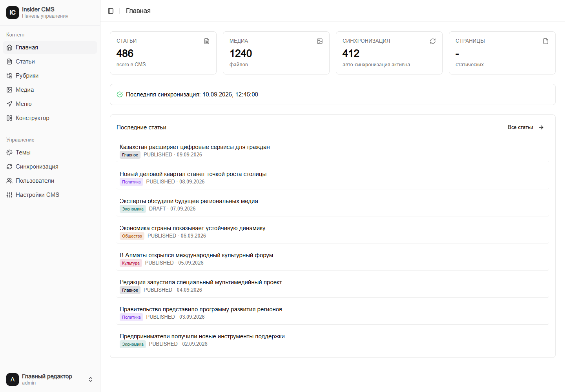Click the users icon beside Пользователи
Image resolution: width=565 pixels, height=392 pixels.
pos(9,181)
